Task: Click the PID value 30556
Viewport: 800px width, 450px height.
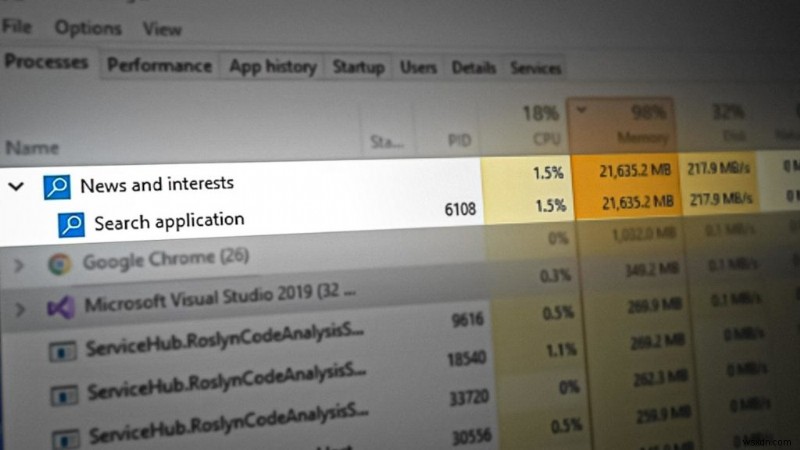Action: pos(471,437)
